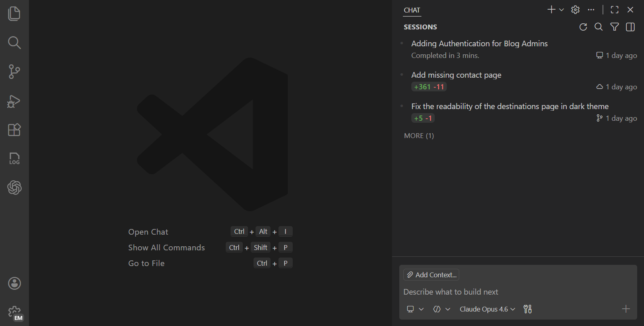Open the session target dropdown with monitor icon

[x=415, y=309]
